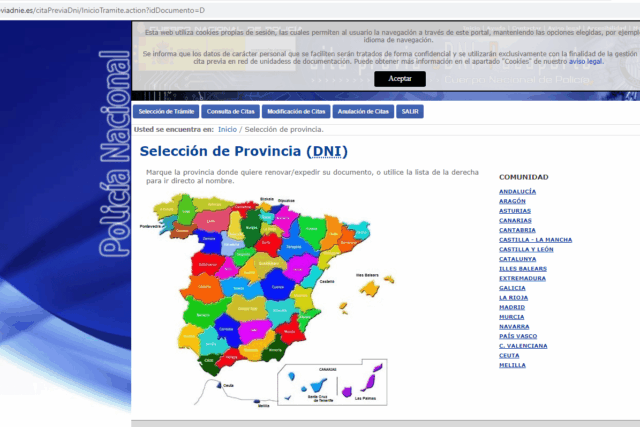Pick Mallorca island on the map
640x427 pixels.
(370, 289)
